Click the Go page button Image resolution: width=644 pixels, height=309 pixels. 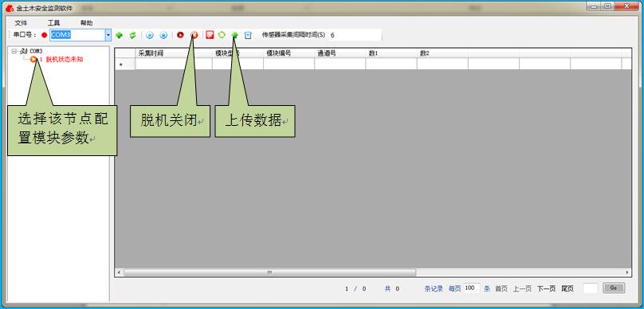614,288
